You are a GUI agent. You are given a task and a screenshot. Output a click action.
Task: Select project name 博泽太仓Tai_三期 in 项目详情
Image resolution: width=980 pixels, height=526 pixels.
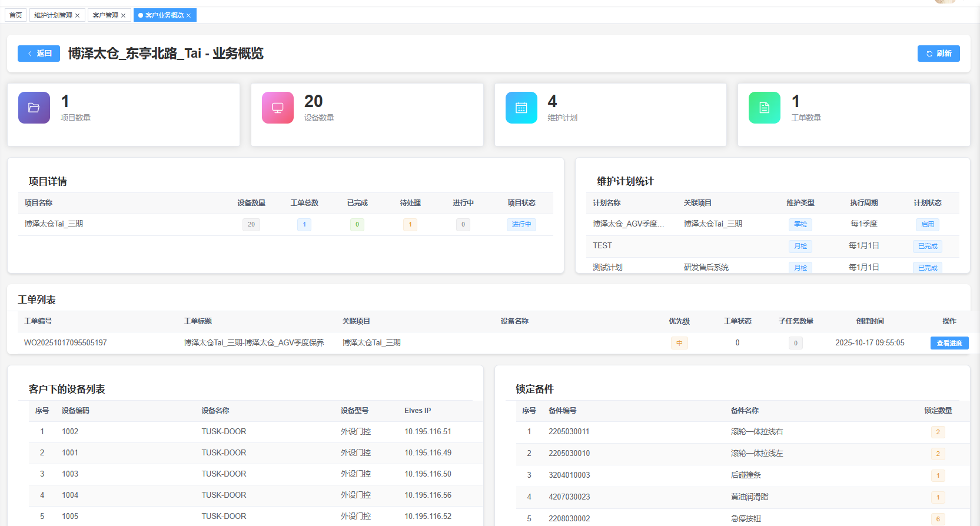[54, 224]
